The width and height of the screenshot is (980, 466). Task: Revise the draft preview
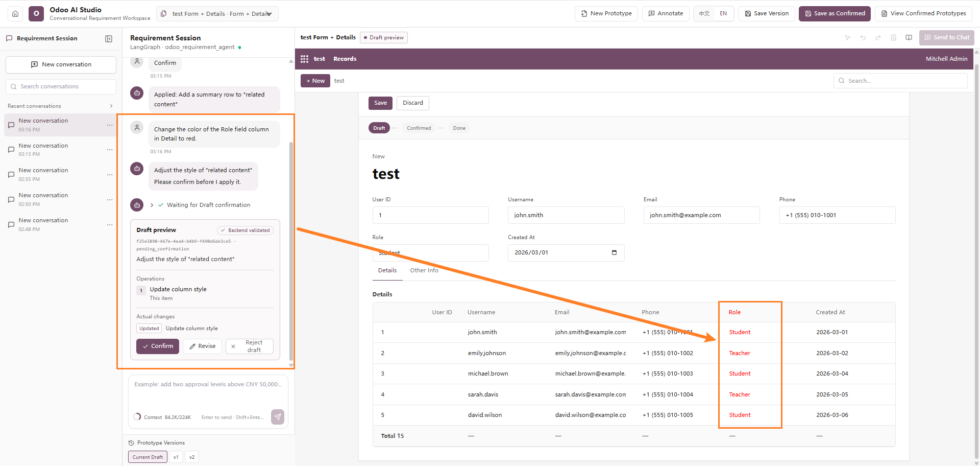[x=203, y=346]
